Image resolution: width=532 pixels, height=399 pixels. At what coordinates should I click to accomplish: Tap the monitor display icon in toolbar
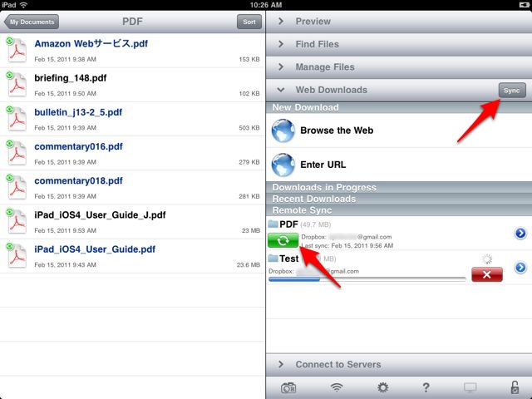click(470, 387)
